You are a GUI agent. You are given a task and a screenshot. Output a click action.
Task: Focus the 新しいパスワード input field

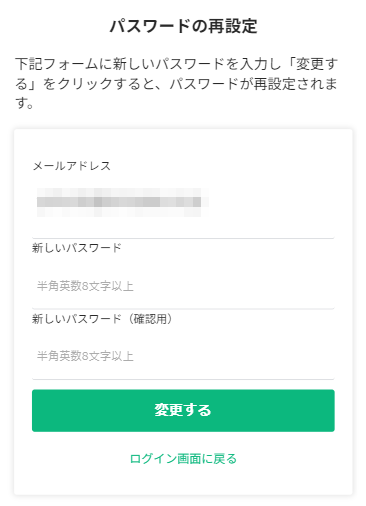coord(183,286)
